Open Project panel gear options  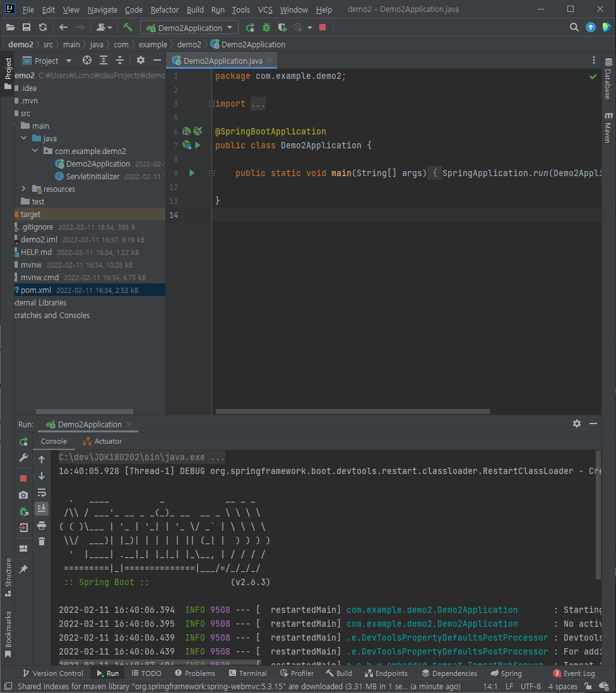pos(141,61)
